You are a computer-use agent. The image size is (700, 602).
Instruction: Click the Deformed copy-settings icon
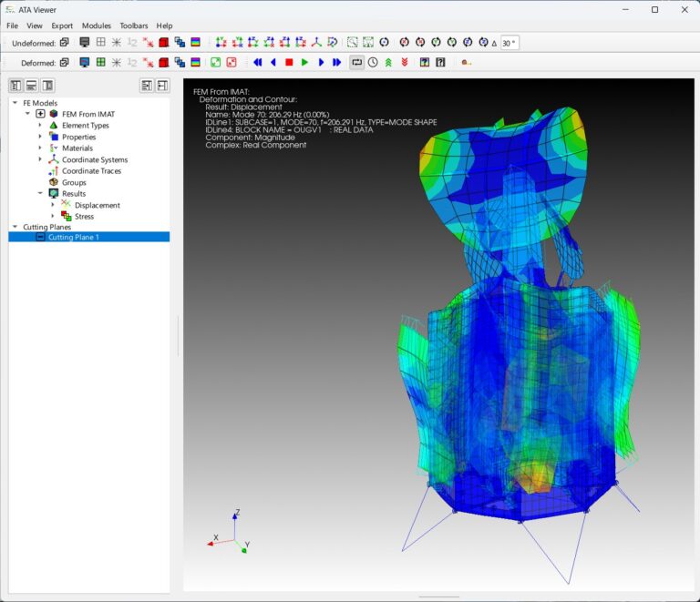65,63
